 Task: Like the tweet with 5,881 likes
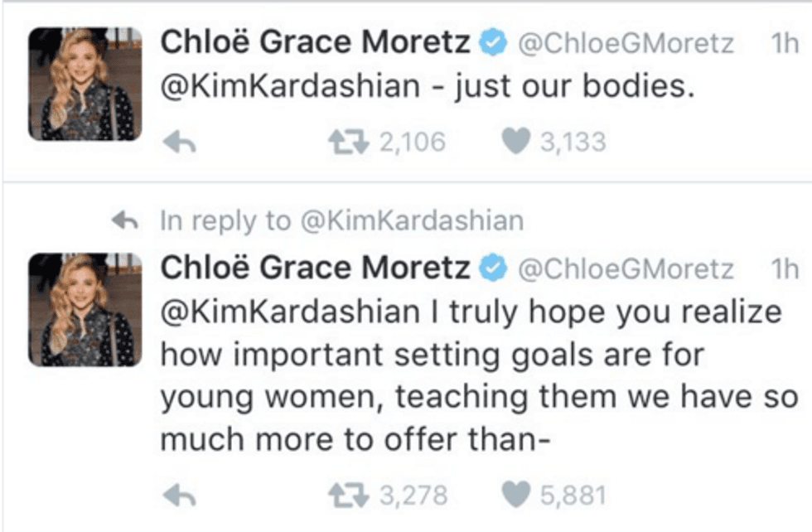(x=515, y=494)
